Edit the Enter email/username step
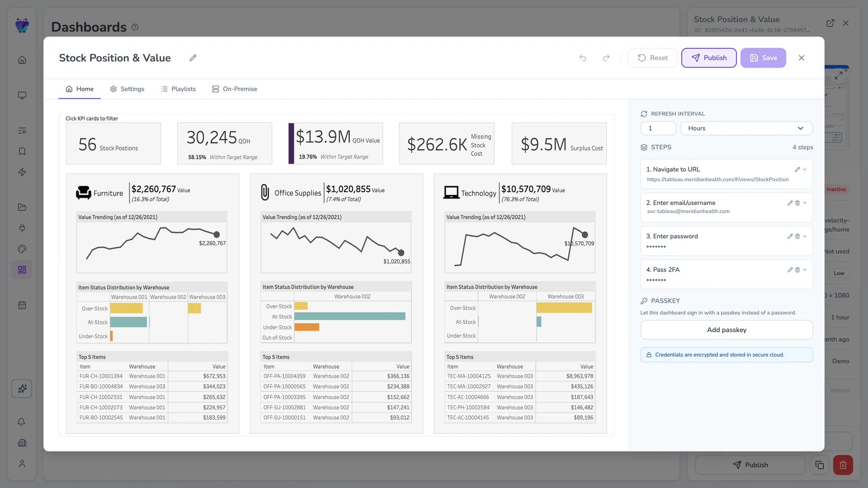This screenshot has height=488, width=868. pos(790,203)
